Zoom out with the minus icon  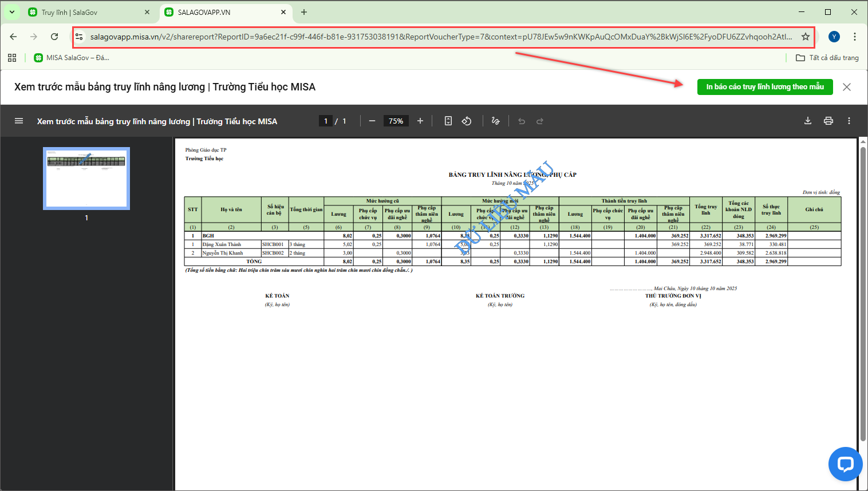click(x=372, y=121)
